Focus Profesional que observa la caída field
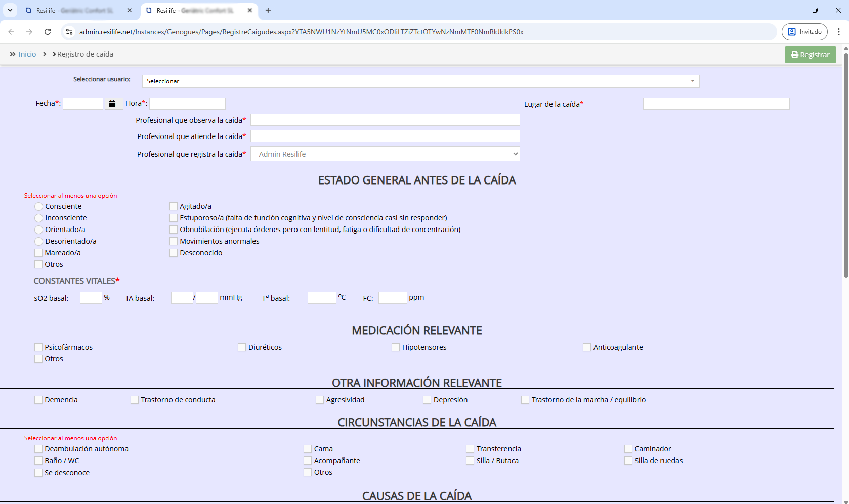The width and height of the screenshot is (849, 504). (x=385, y=120)
